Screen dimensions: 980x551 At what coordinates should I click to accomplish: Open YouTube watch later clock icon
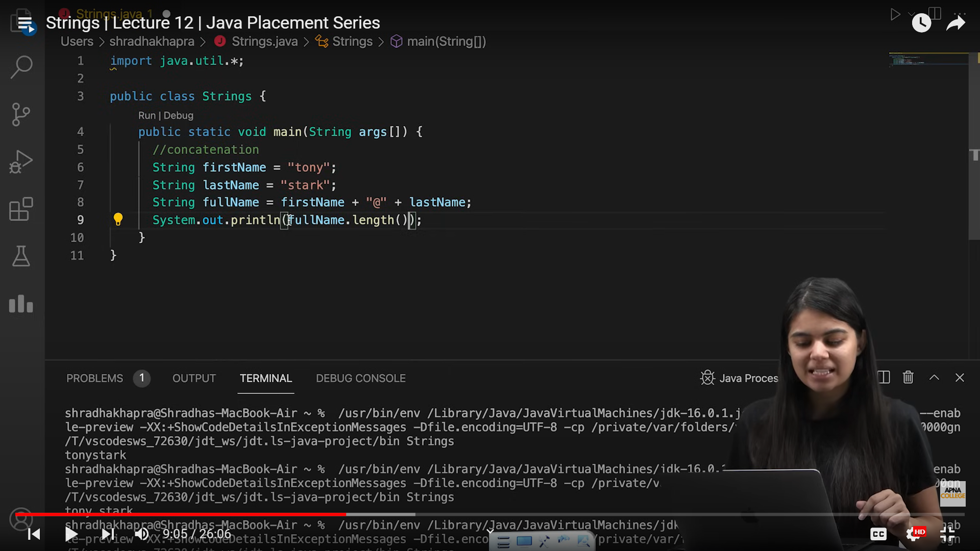921,23
